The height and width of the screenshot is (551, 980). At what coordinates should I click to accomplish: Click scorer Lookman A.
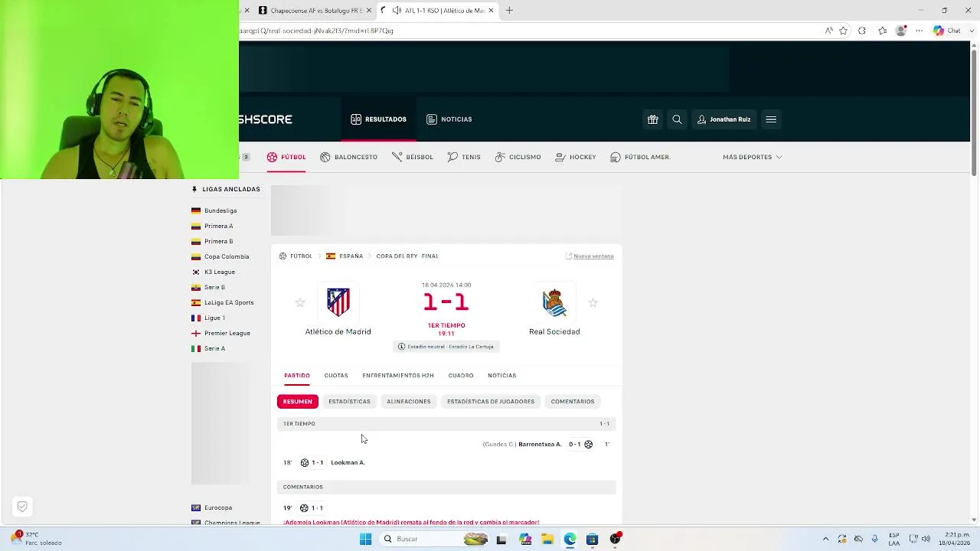tap(348, 462)
